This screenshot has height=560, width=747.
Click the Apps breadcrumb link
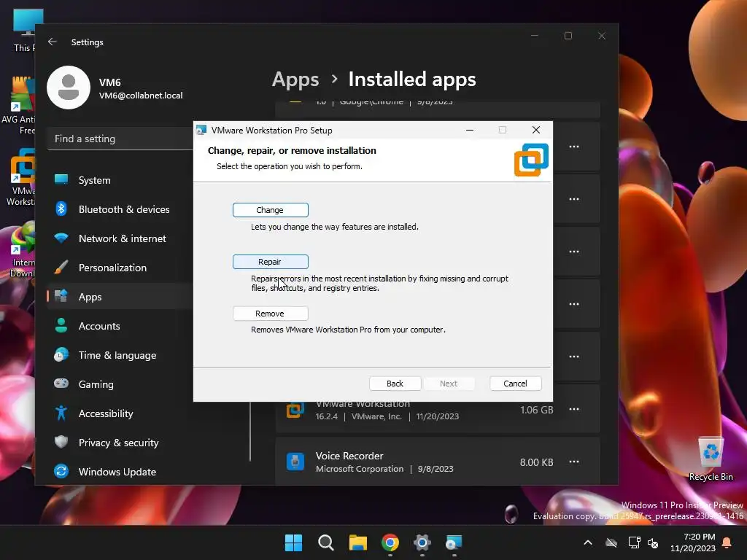tap(295, 79)
